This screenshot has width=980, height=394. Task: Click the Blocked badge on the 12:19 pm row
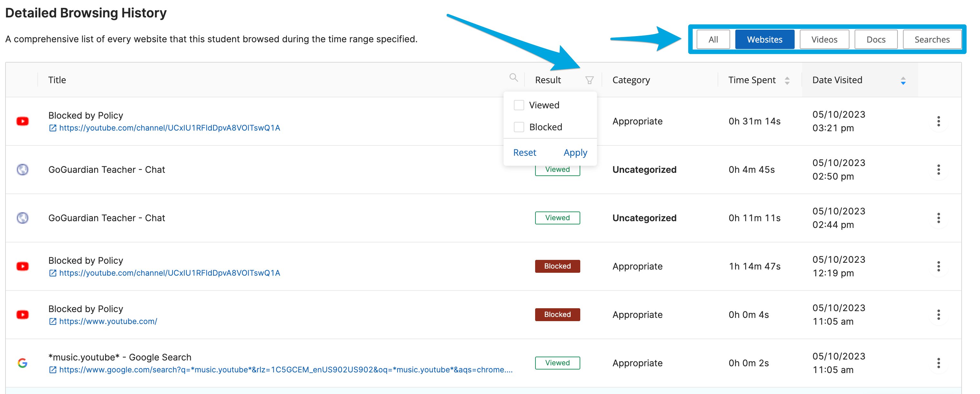[557, 266]
